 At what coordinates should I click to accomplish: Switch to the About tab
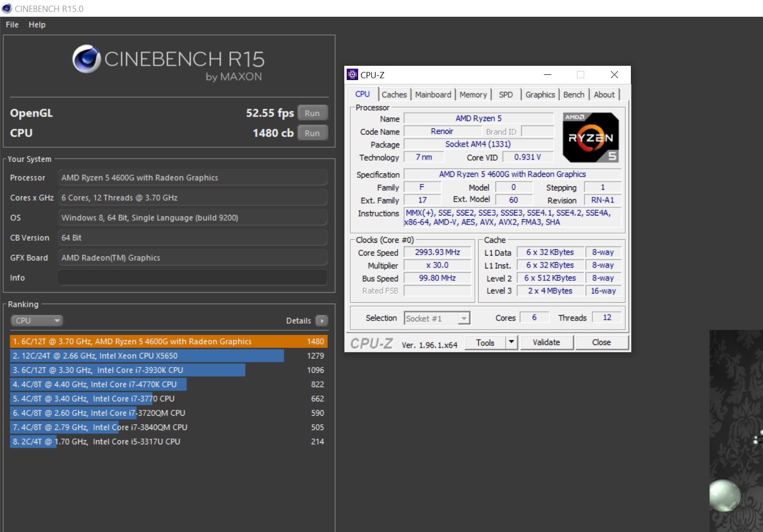(604, 94)
